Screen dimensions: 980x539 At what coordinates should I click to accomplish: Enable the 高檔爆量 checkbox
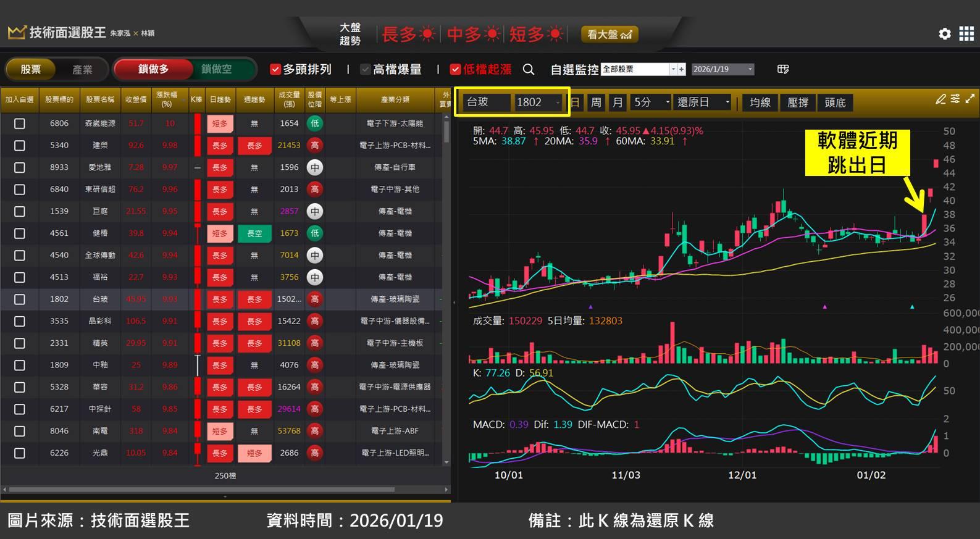tap(365, 69)
